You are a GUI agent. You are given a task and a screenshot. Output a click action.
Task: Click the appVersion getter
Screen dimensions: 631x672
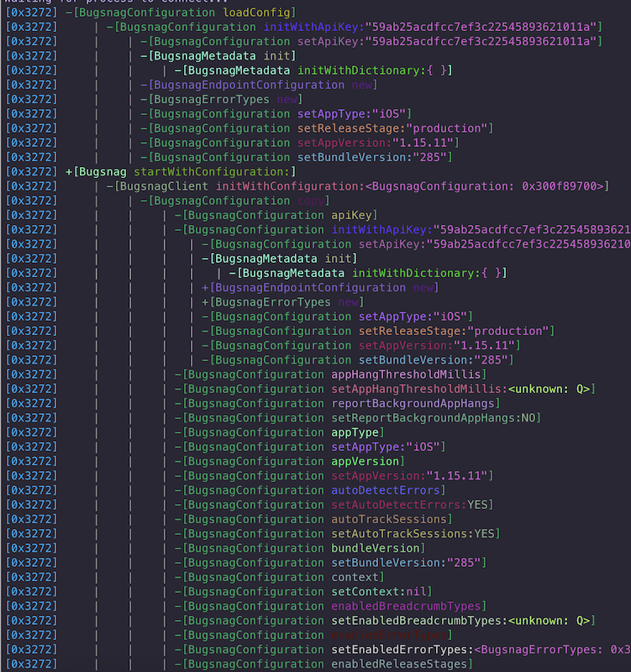[365, 461]
